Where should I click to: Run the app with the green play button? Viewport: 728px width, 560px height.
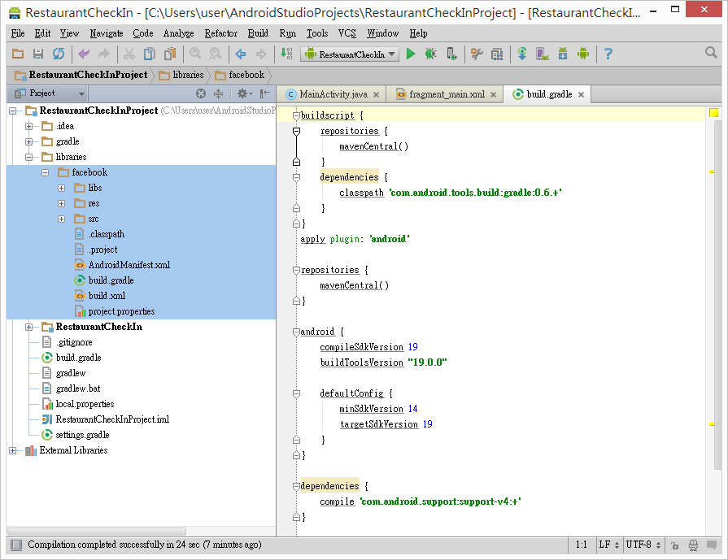point(411,54)
